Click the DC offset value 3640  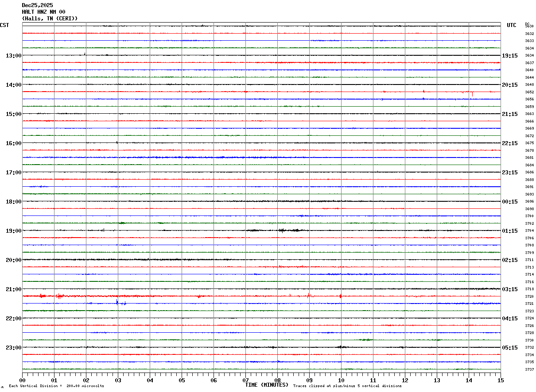[529, 70]
